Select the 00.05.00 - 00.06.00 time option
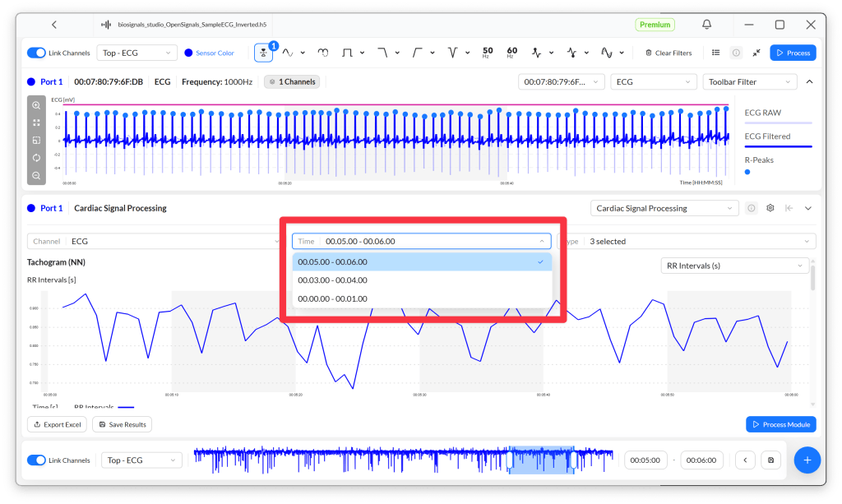The height and width of the screenshot is (504, 842). click(422, 262)
